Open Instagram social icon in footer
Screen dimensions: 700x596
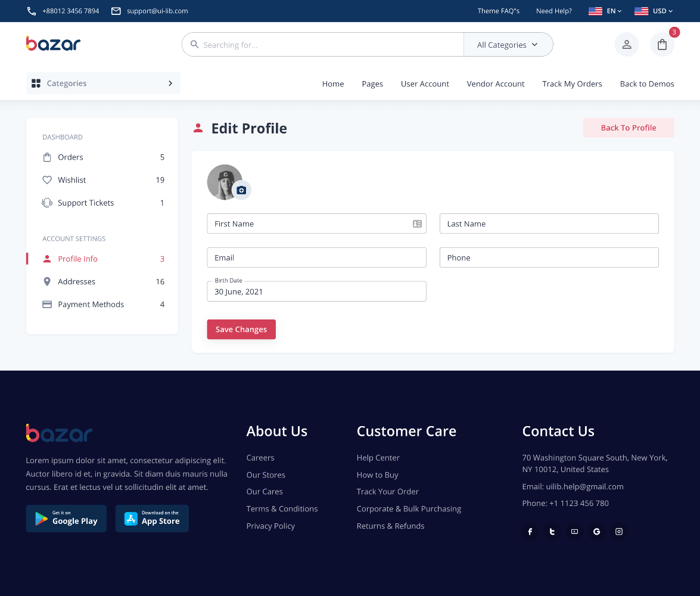pyautogui.click(x=619, y=532)
